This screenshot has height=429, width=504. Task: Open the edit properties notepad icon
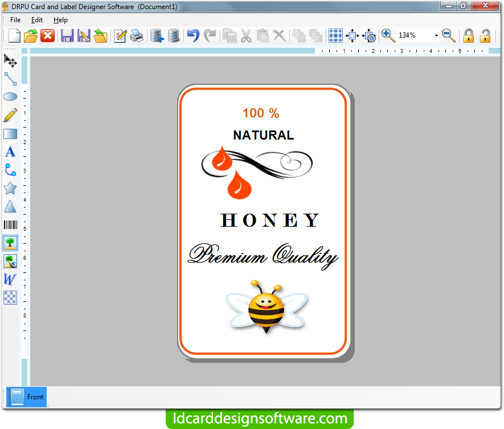tap(120, 36)
